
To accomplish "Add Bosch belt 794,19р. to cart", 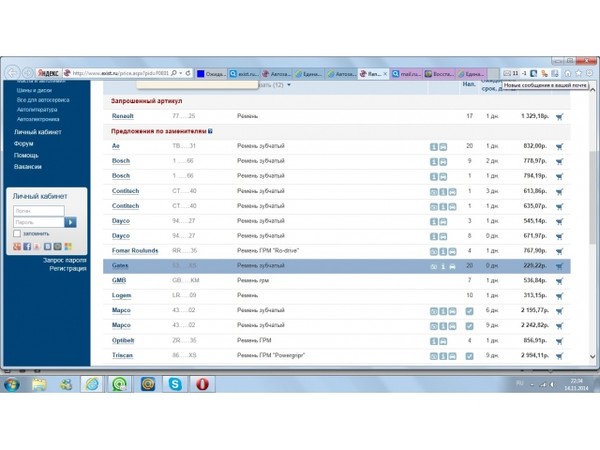I will pos(559,176).
